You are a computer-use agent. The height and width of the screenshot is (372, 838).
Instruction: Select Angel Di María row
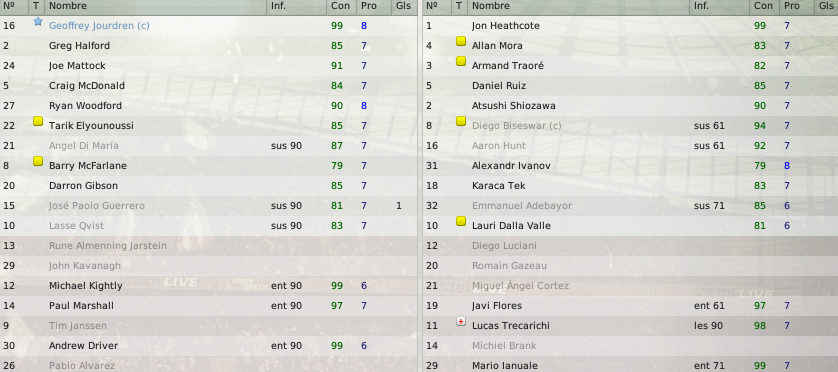pos(208,146)
